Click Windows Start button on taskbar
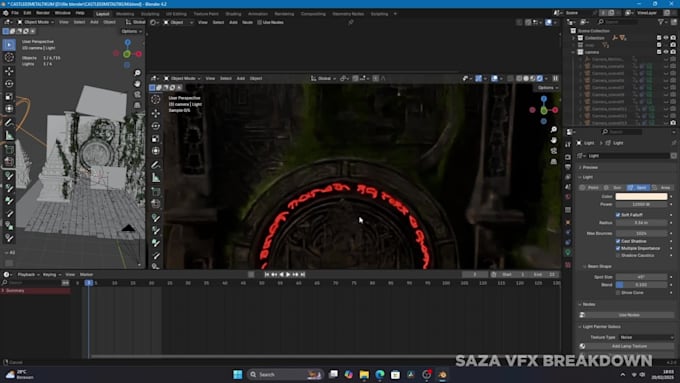The width and height of the screenshot is (680, 383). click(238, 374)
